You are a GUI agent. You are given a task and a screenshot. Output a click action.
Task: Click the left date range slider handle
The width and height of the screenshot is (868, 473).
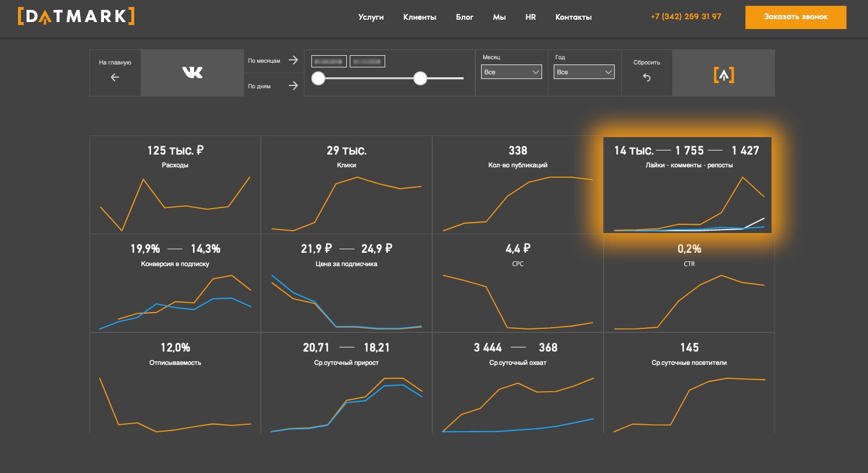(318, 78)
